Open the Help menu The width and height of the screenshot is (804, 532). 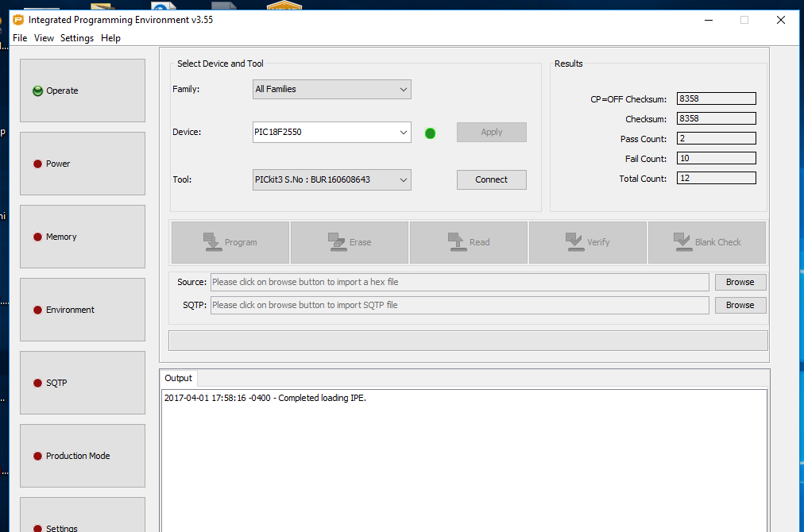[x=110, y=38]
